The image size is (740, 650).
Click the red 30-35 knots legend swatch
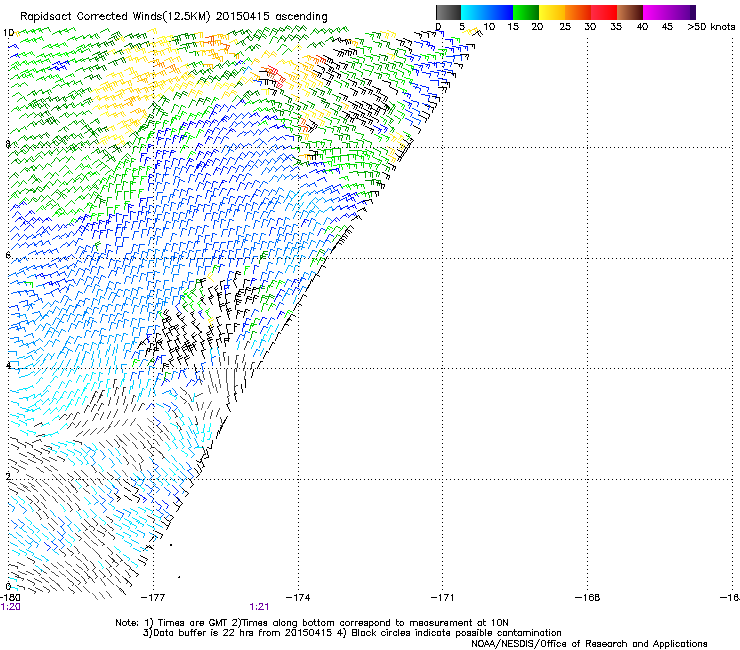(604, 12)
